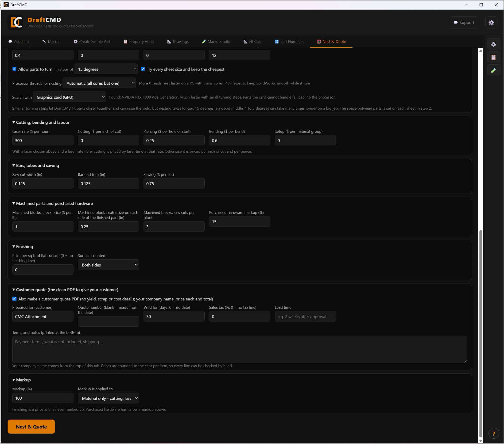
Task: Click the vertical scrollbar thumb
Action: (481, 333)
